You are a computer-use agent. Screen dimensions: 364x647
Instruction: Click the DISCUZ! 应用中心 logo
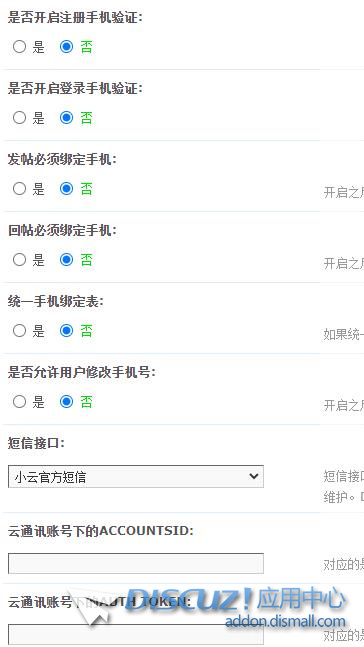(x=233, y=600)
